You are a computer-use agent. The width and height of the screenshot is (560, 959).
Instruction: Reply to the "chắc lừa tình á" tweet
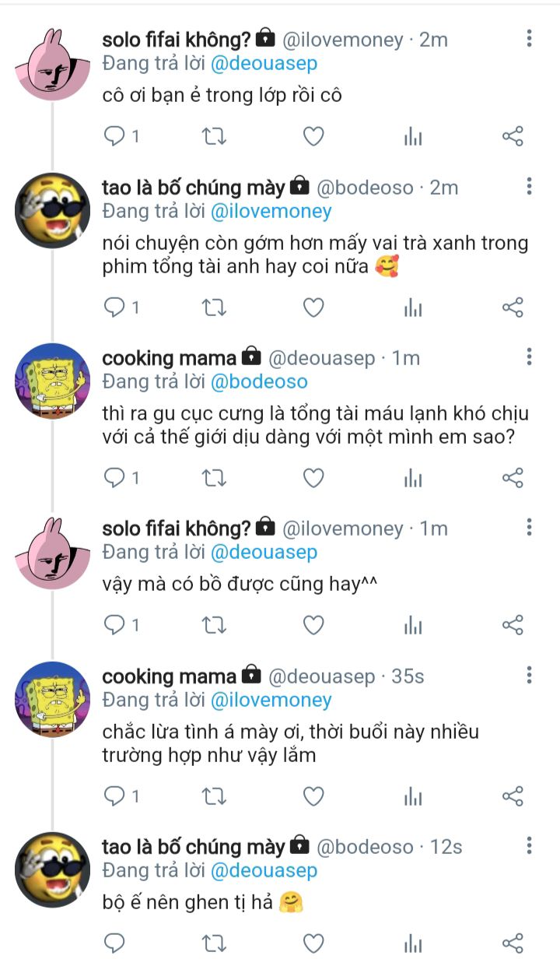tap(114, 796)
